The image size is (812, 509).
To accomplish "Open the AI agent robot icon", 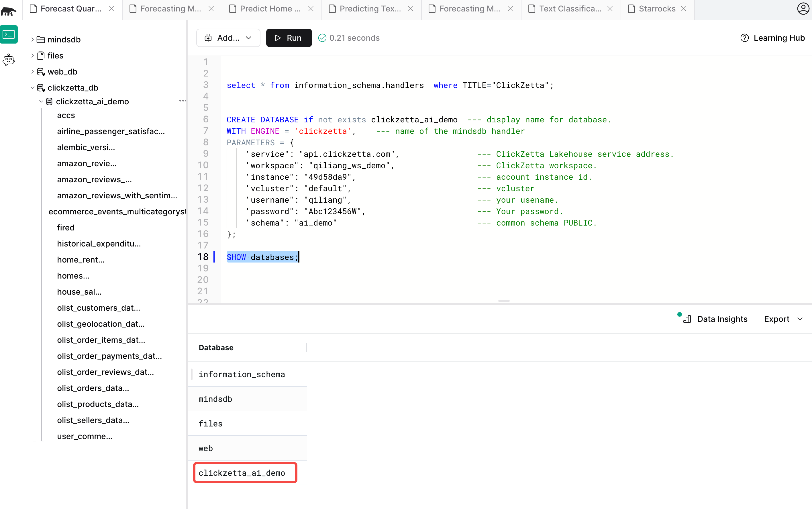I will [9, 60].
